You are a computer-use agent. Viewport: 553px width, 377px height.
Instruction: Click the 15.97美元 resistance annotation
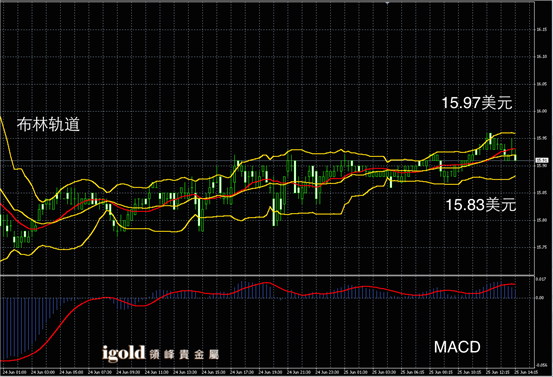click(477, 103)
